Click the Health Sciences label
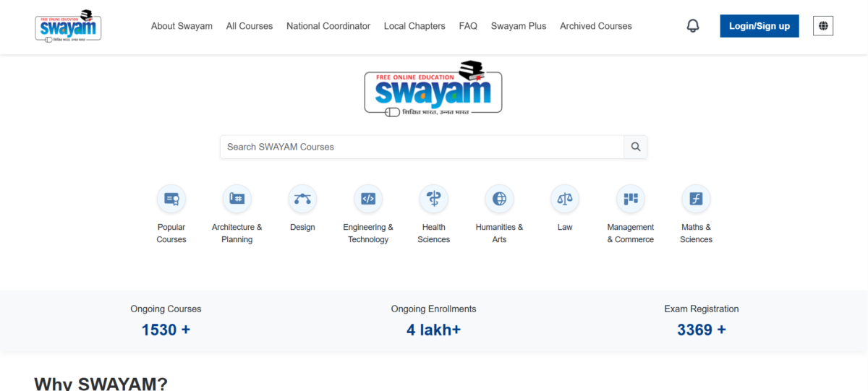Viewport: 868px width, 391px height. (433, 233)
